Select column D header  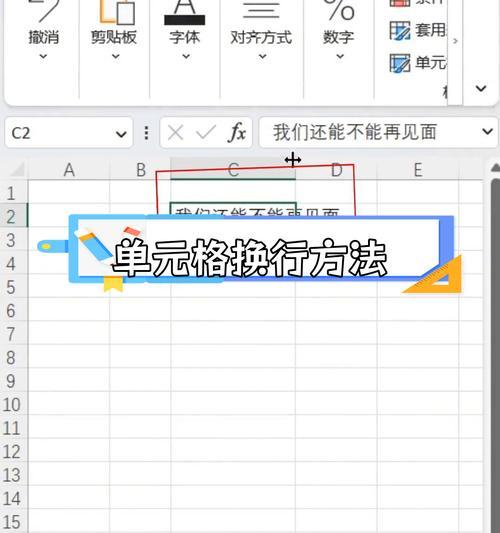point(337,170)
